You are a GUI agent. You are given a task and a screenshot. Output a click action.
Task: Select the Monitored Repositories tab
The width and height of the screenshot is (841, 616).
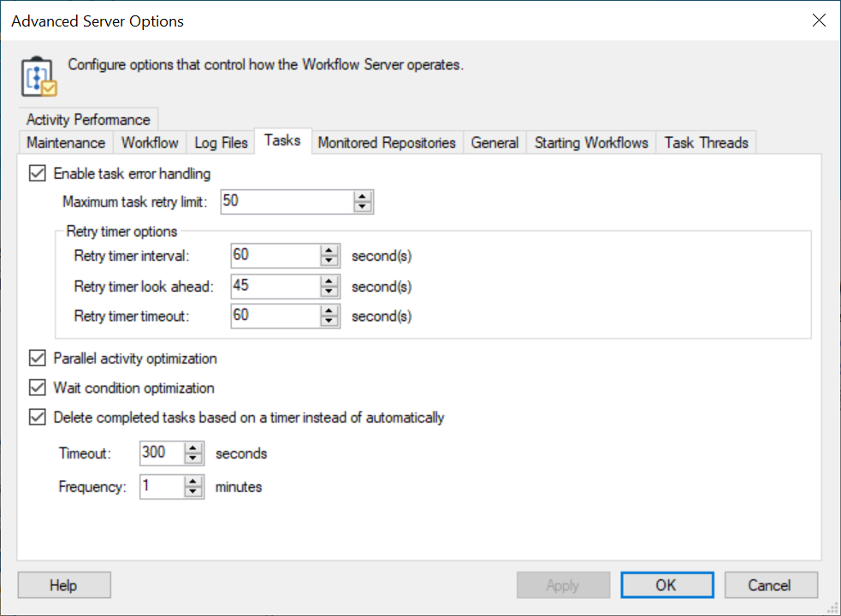[387, 143]
